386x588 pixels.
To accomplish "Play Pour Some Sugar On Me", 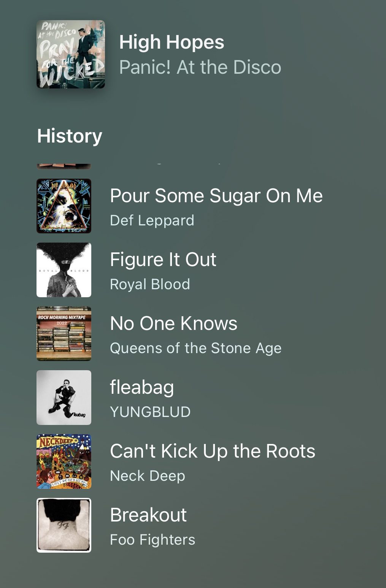I will (x=216, y=196).
